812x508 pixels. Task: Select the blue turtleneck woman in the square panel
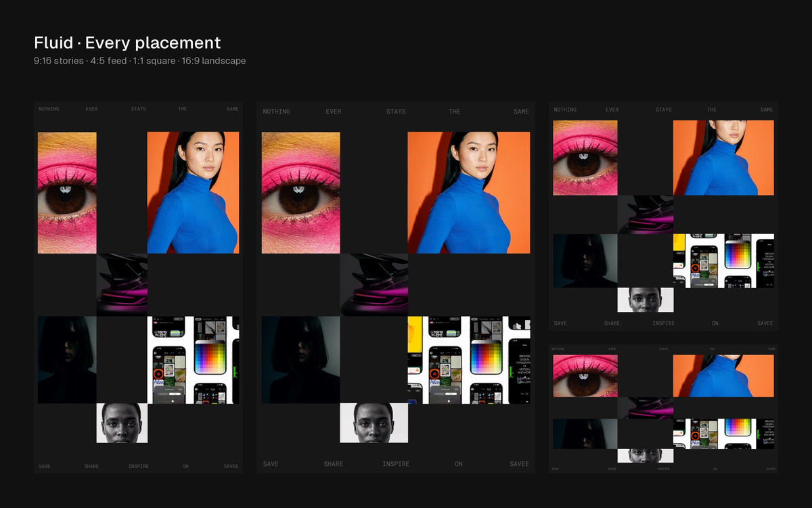coord(724,158)
